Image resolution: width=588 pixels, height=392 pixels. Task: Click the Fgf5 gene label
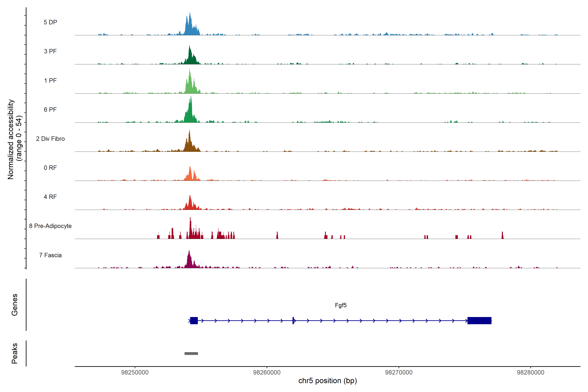pos(341,305)
